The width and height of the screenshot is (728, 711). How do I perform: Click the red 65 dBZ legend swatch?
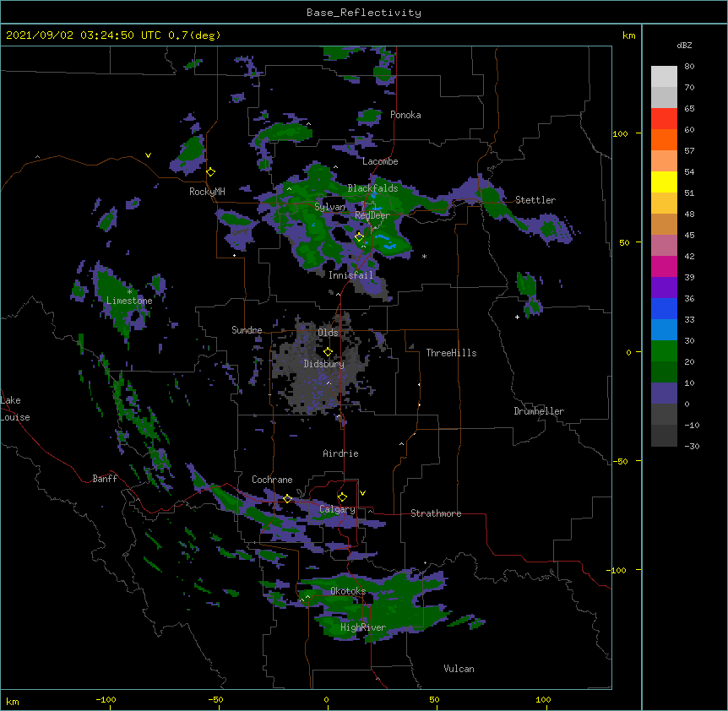point(664,119)
